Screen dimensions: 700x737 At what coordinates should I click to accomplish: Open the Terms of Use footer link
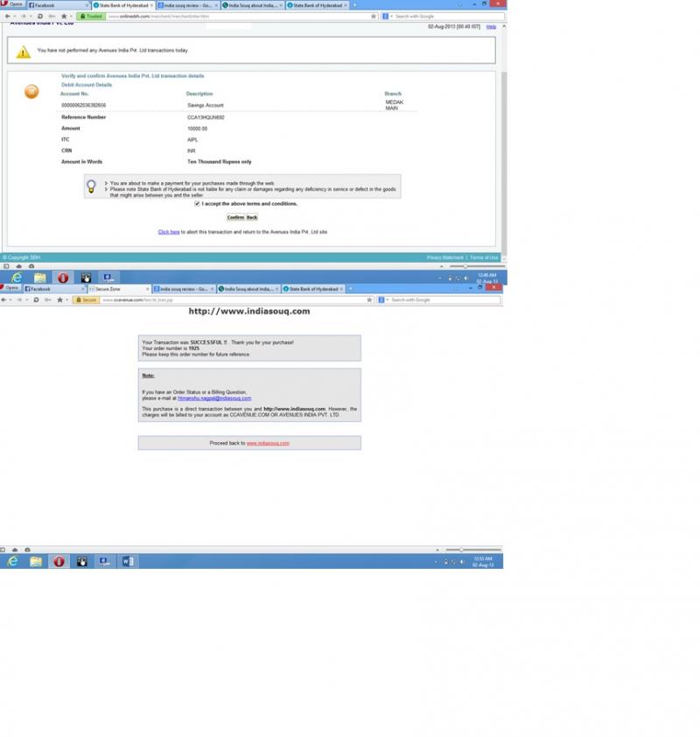tap(484, 257)
